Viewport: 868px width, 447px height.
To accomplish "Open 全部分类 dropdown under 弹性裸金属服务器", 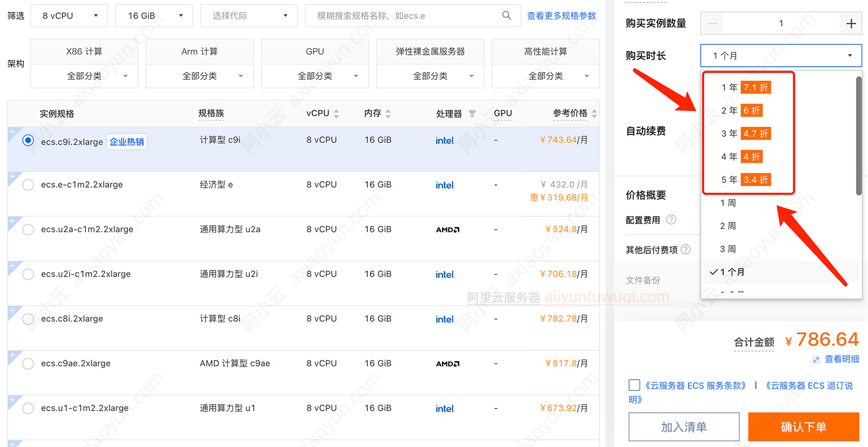I will coord(430,76).
